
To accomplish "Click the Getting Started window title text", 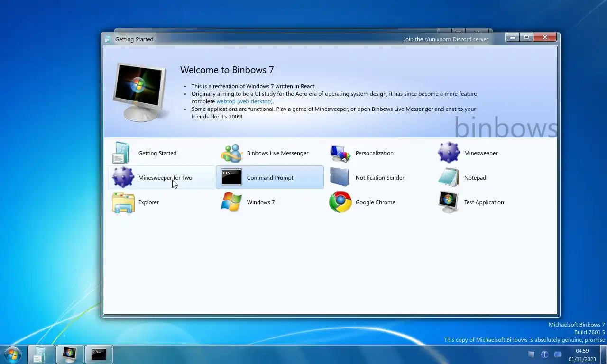I will click(134, 39).
